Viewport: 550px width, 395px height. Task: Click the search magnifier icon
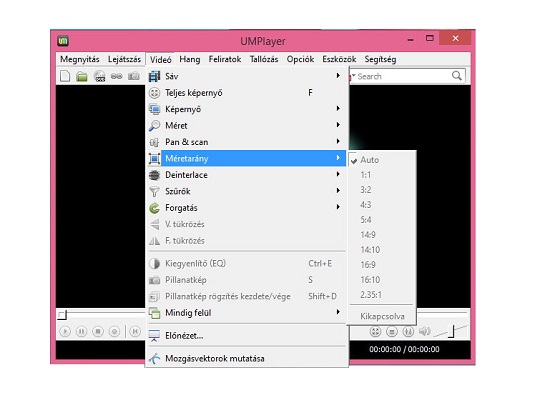(x=456, y=76)
